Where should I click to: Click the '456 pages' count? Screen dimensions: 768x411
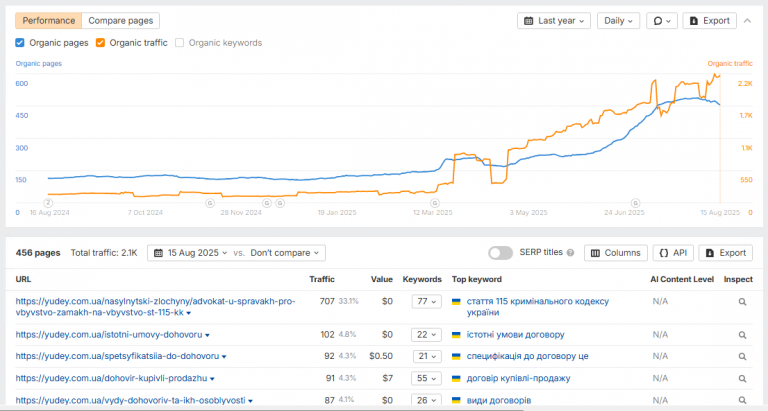point(38,253)
